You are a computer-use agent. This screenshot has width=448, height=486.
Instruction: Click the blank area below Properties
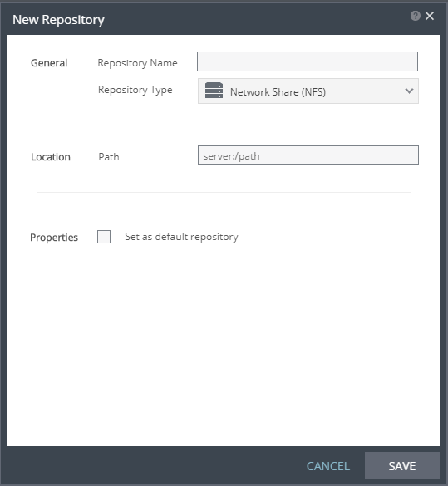[x=224, y=344]
